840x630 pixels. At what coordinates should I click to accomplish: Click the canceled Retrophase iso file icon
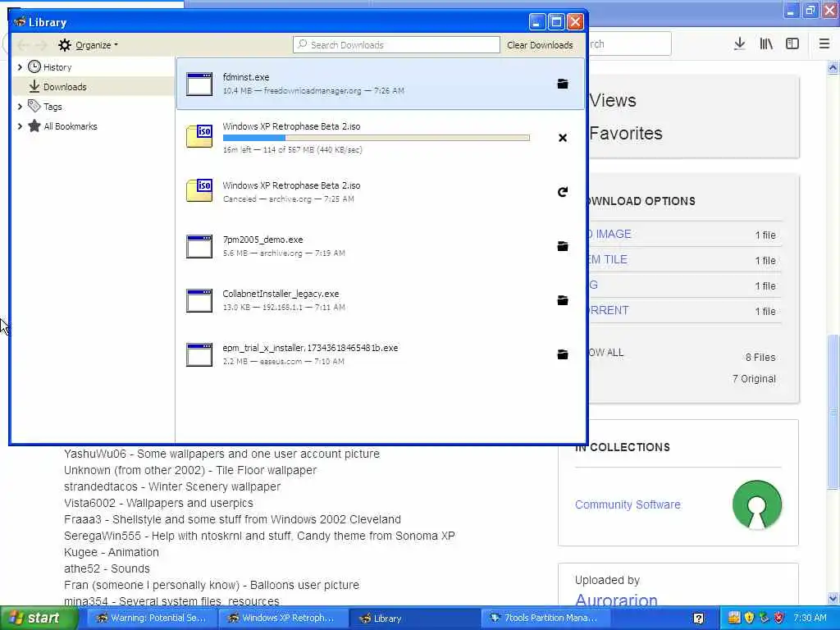coord(199,190)
